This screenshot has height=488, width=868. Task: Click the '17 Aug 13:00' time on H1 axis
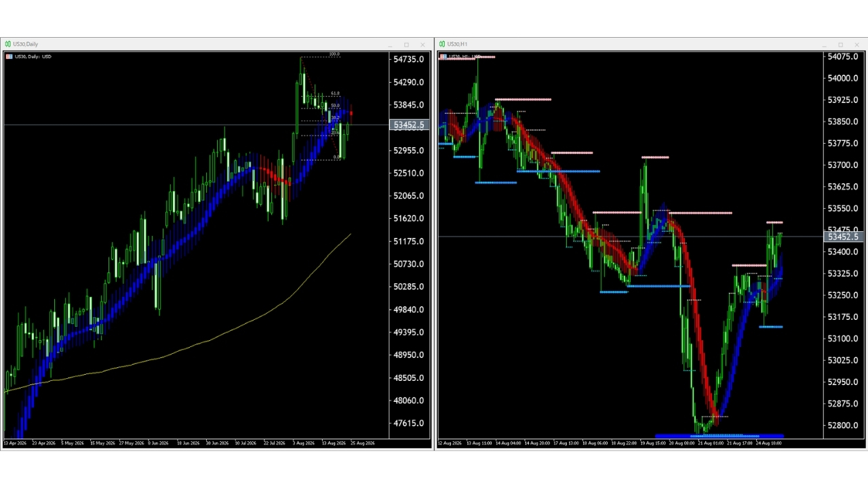click(566, 443)
